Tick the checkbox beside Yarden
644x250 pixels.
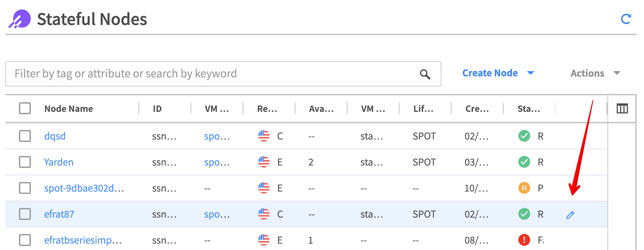pos(25,162)
